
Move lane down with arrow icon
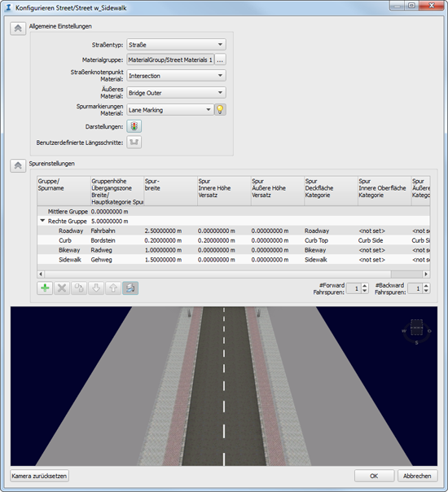96,288
